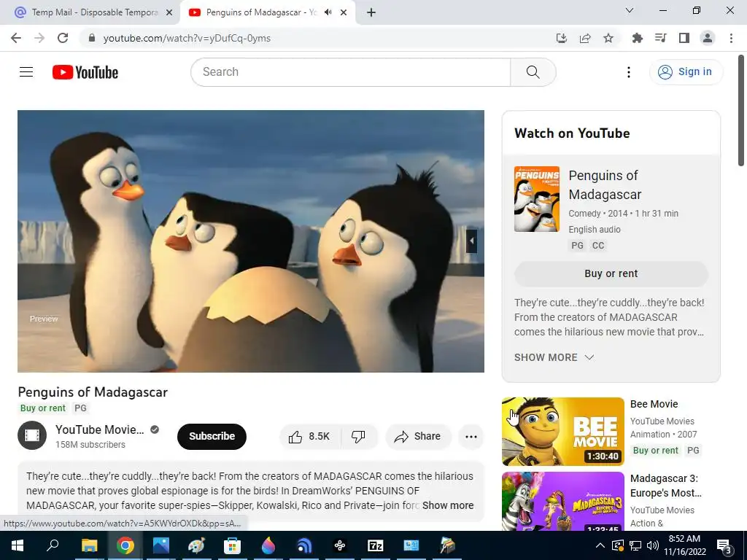
Task: Click Madagascar 3: Europe's Most... title
Action: point(665,486)
